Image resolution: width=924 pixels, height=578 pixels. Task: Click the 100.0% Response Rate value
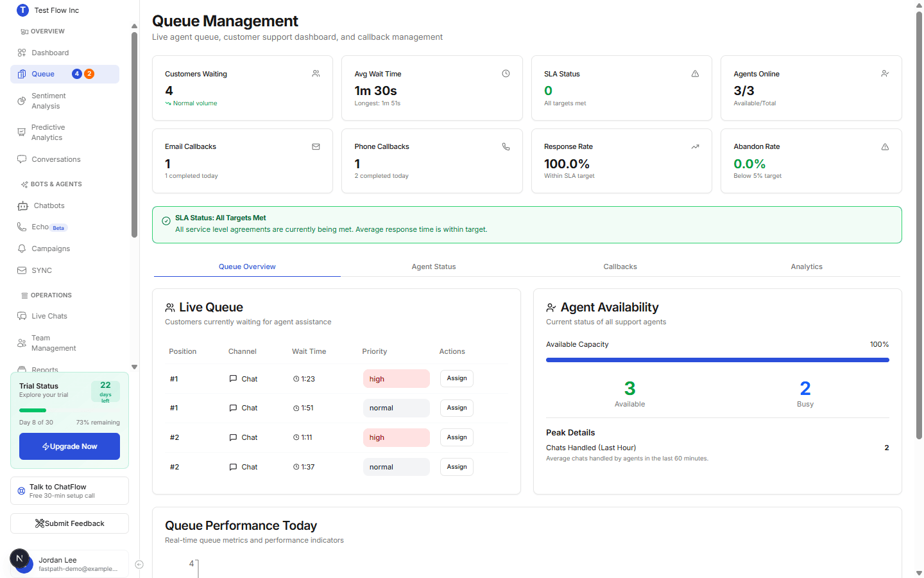pyautogui.click(x=567, y=164)
